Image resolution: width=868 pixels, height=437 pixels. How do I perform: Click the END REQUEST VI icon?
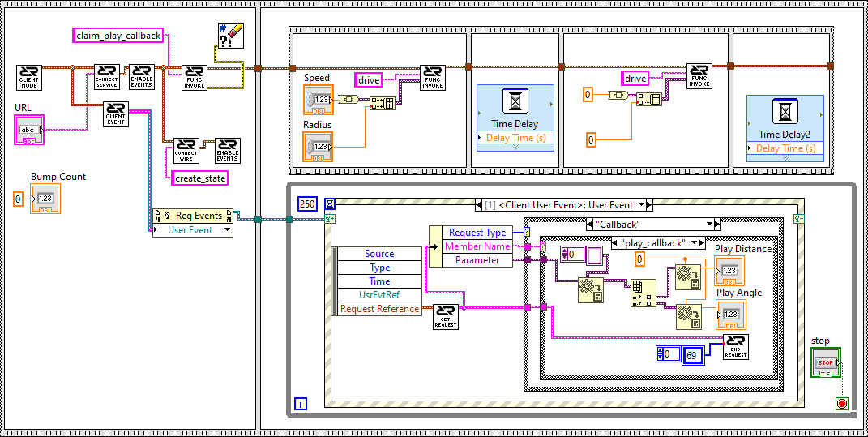click(736, 347)
